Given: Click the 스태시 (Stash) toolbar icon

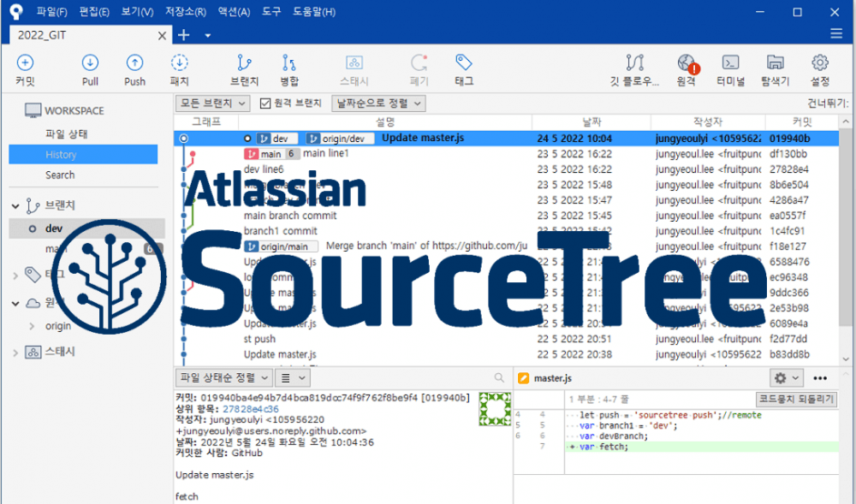Looking at the screenshot, I should (354, 62).
